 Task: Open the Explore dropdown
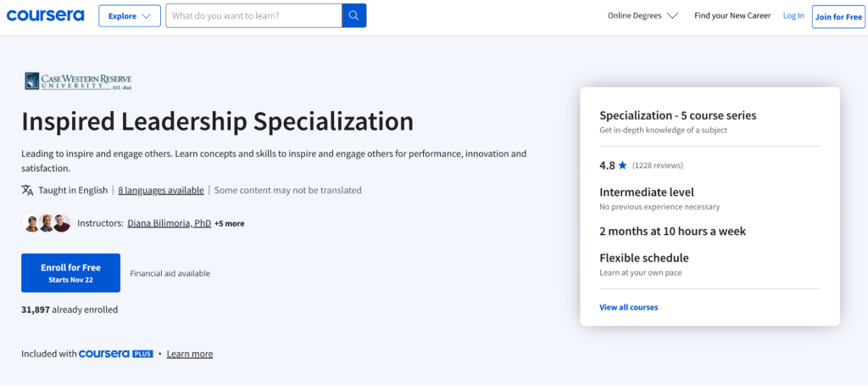pyautogui.click(x=130, y=16)
